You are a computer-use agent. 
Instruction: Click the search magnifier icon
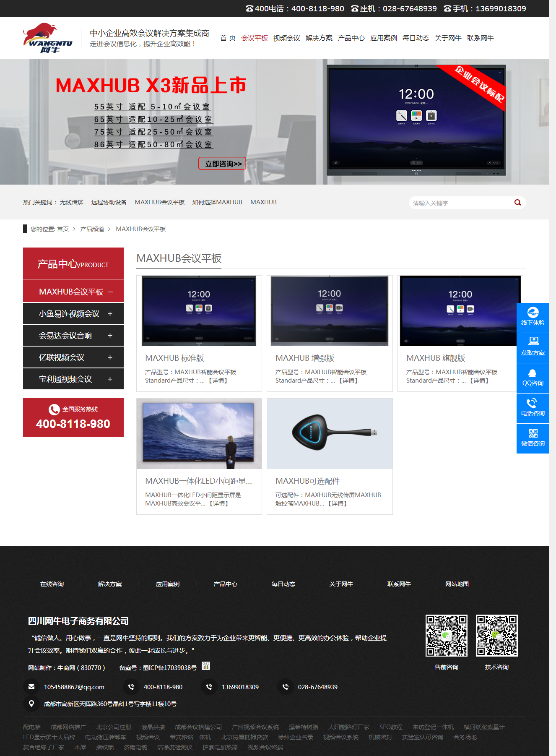(x=518, y=203)
